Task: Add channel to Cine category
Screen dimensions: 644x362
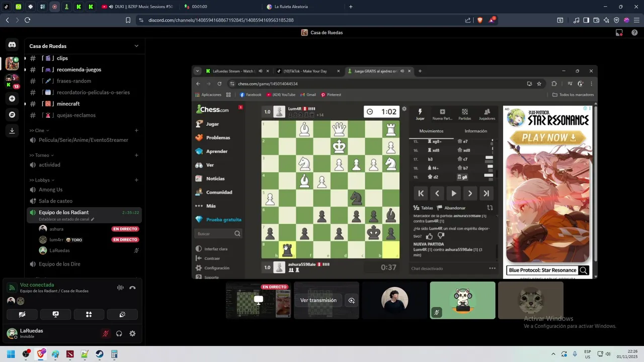Action: tap(136, 131)
